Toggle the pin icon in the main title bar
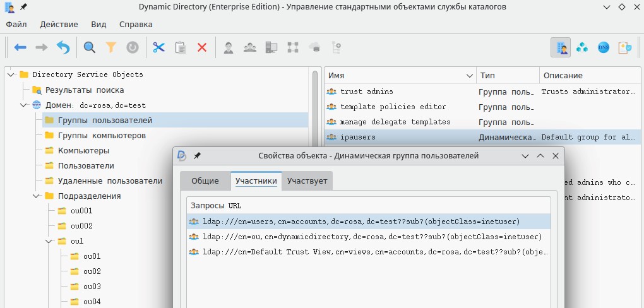Image resolution: width=644 pixels, height=308 pixels. pyautogui.click(x=23, y=7)
